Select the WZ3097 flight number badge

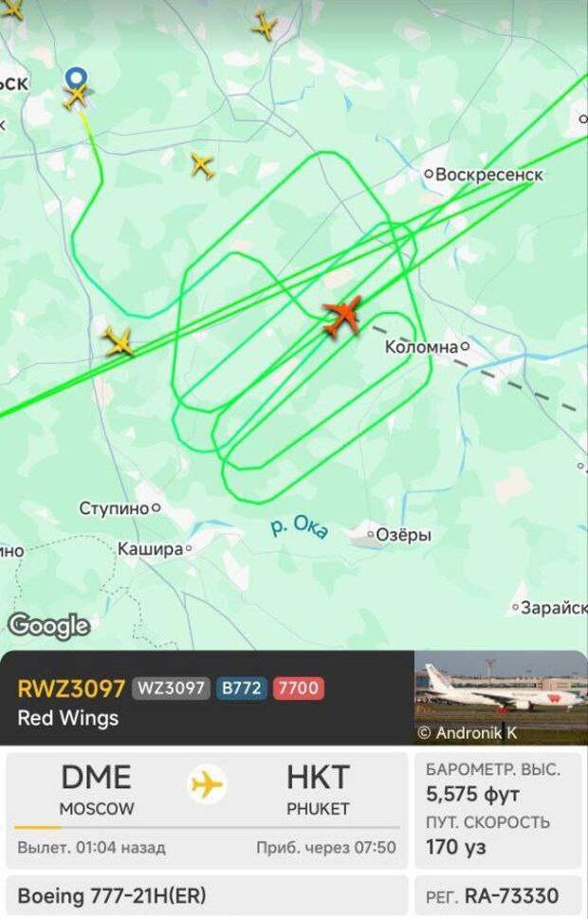click(171, 689)
